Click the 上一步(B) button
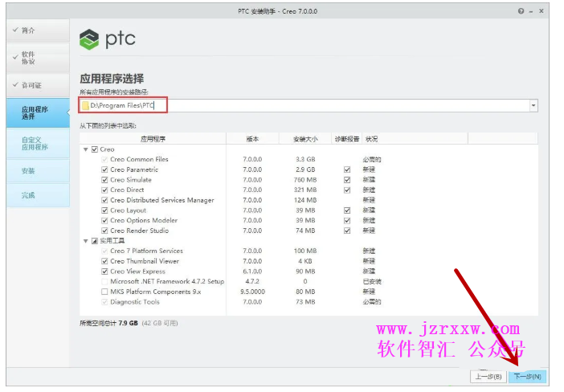 tap(488, 377)
